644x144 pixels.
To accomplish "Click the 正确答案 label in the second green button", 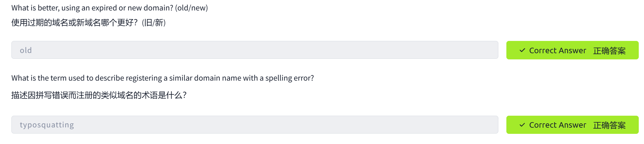I will tap(609, 125).
